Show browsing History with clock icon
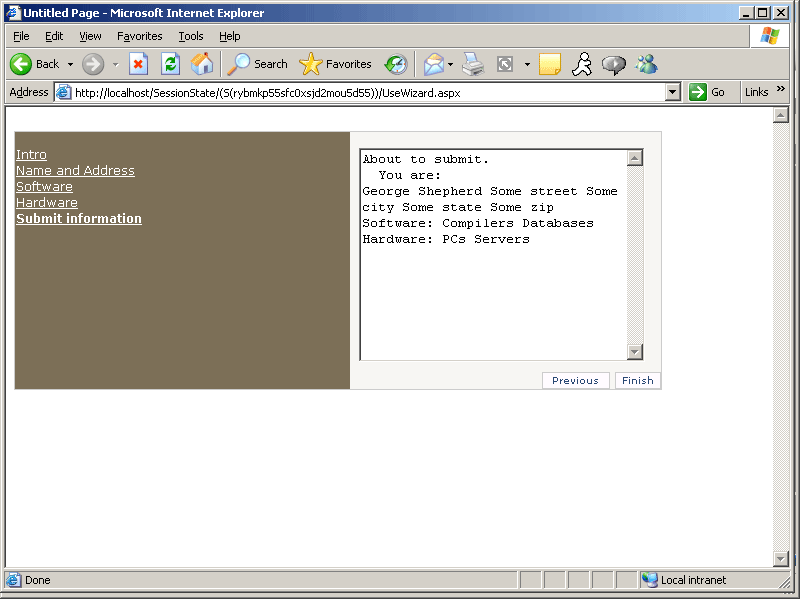 (x=396, y=64)
